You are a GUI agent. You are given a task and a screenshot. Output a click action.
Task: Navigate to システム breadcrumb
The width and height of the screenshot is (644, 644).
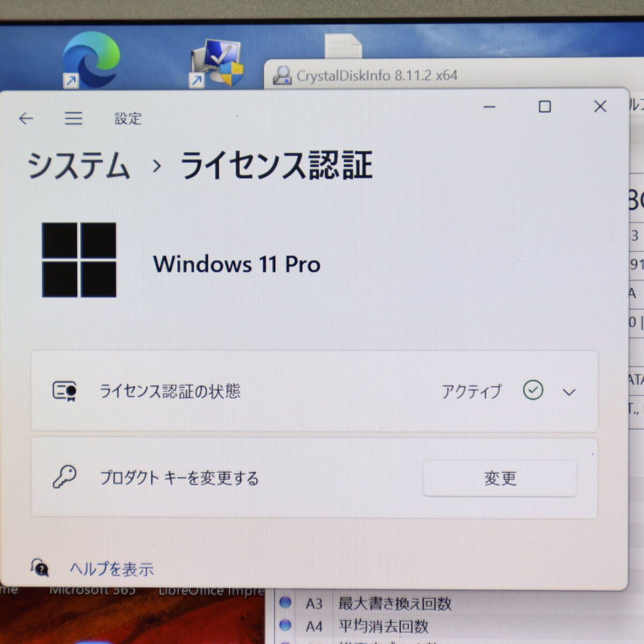coord(79,165)
